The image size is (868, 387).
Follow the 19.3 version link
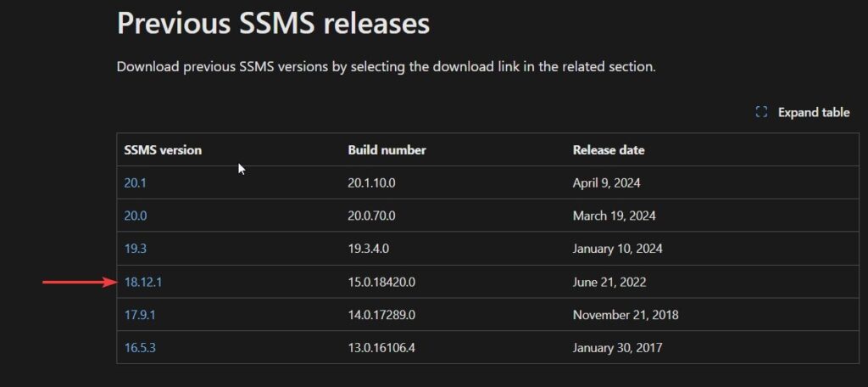coord(135,249)
